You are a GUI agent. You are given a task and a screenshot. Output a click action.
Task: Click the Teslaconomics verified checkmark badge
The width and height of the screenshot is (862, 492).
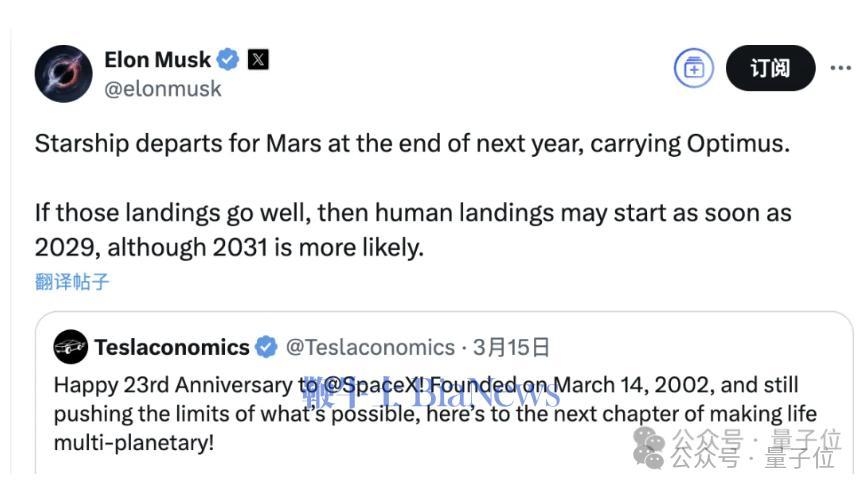click(267, 347)
